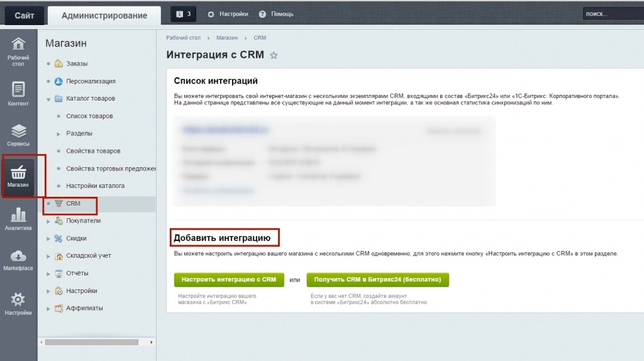The width and height of the screenshot is (644, 361).
Task: Click Настроить интеграцию с CRM button
Action: 229,280
